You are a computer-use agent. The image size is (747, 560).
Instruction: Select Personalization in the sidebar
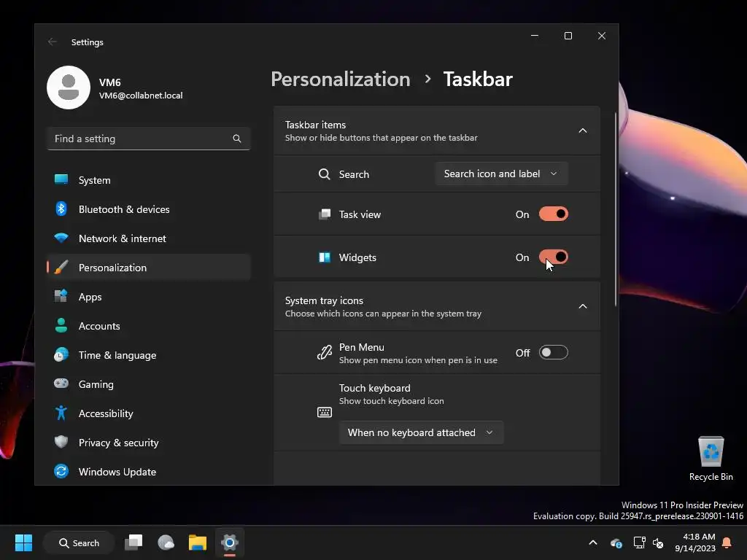click(x=149, y=267)
